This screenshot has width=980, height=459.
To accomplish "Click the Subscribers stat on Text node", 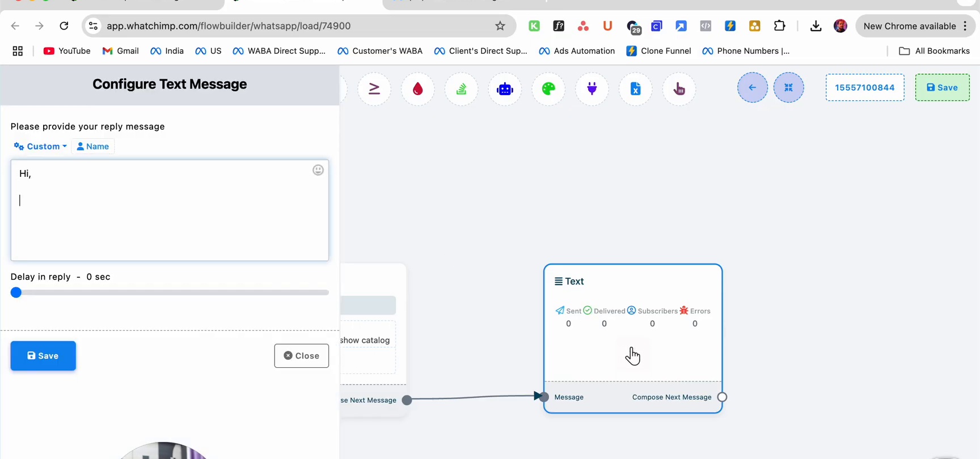I will click(652, 311).
